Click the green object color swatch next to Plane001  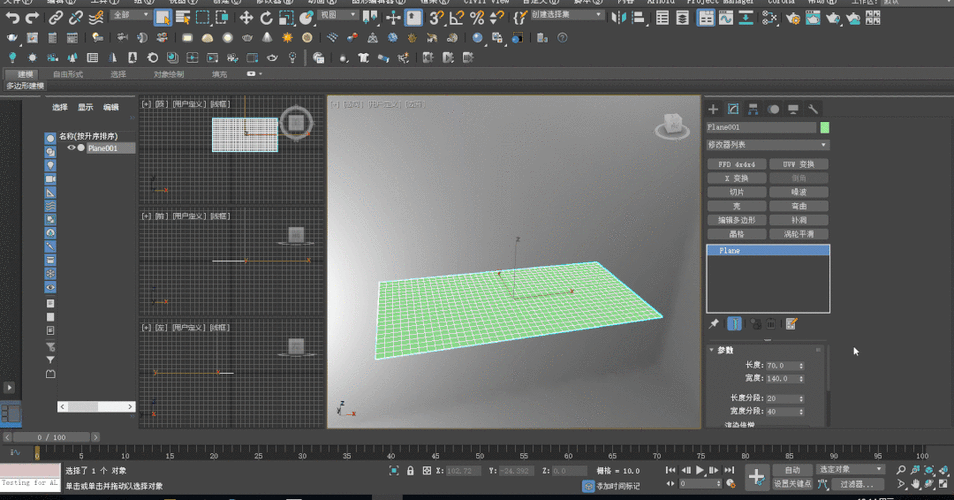tap(825, 128)
